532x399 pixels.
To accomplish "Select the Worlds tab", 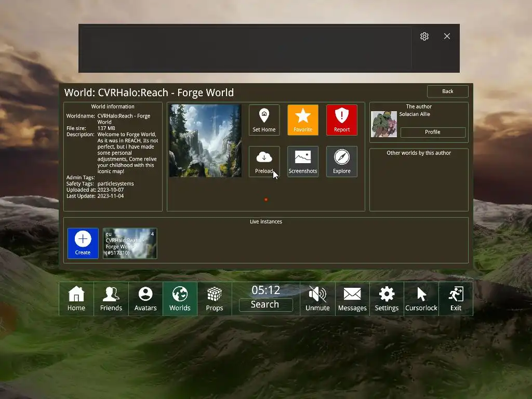I will click(x=180, y=299).
